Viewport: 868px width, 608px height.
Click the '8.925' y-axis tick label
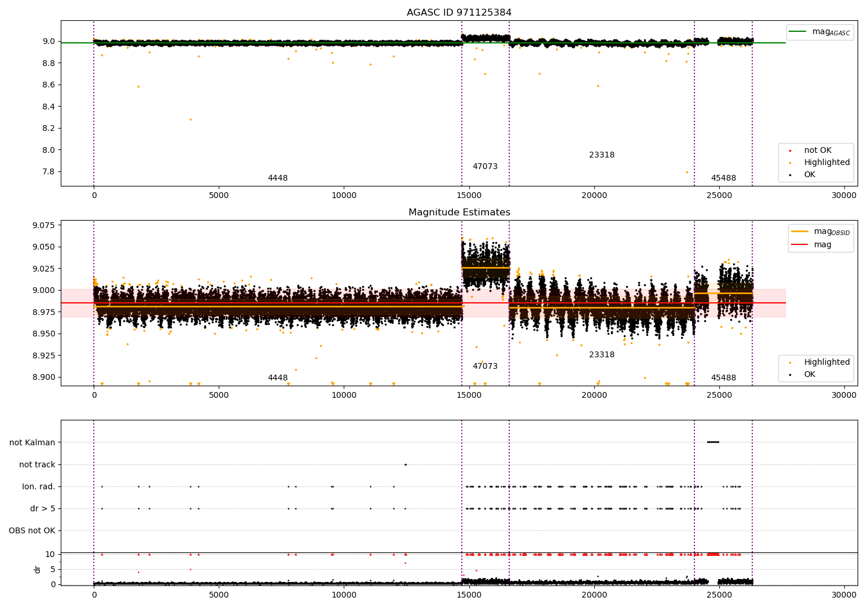pyautogui.click(x=44, y=356)
